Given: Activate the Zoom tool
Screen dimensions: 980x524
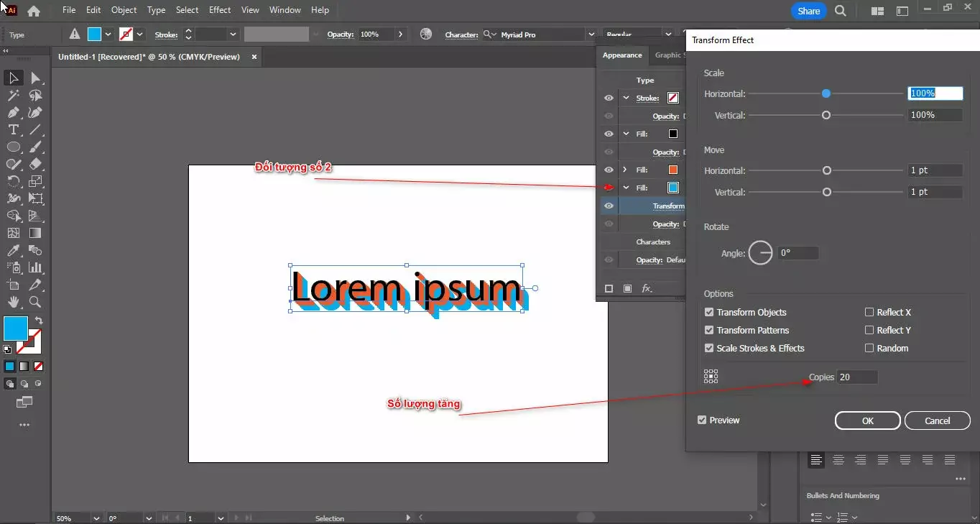Looking at the screenshot, I should [x=36, y=302].
